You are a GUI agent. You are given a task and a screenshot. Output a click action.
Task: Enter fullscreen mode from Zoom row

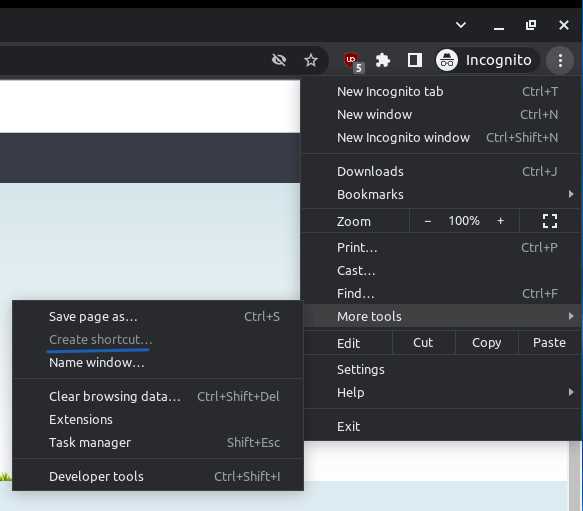(550, 221)
